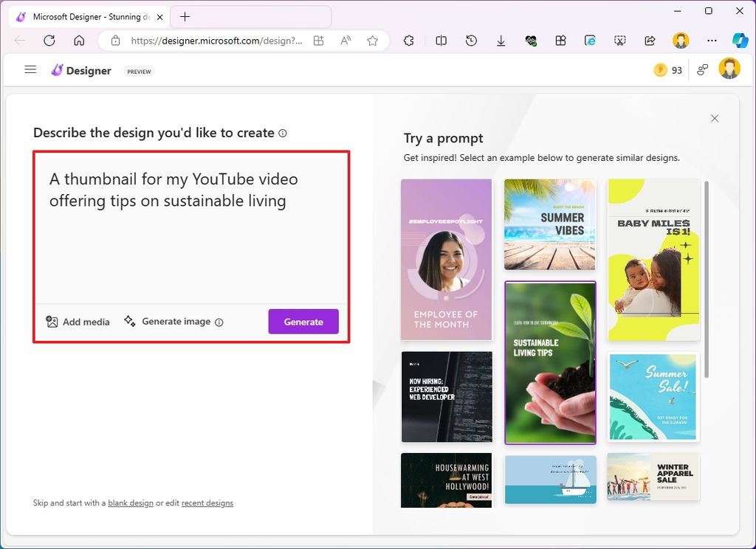Click the Add media icon
This screenshot has height=549, width=756.
(x=52, y=322)
